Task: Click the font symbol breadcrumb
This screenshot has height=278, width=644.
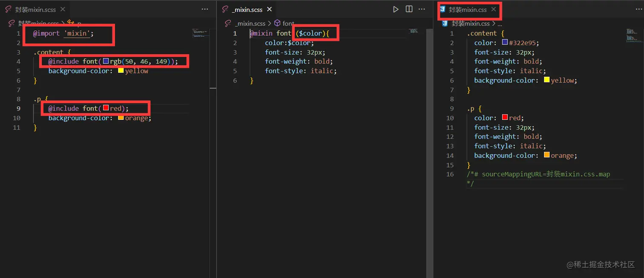Action: 288,23
